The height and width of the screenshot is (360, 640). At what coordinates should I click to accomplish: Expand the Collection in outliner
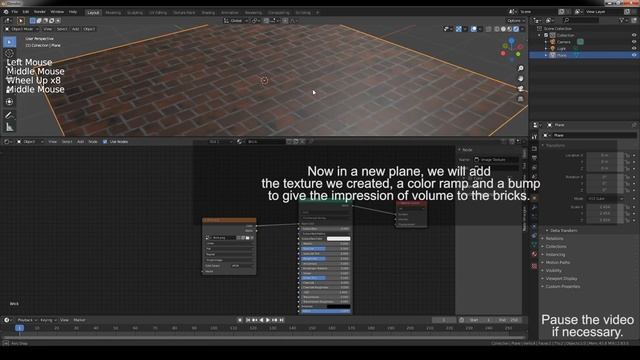[x=540, y=35]
